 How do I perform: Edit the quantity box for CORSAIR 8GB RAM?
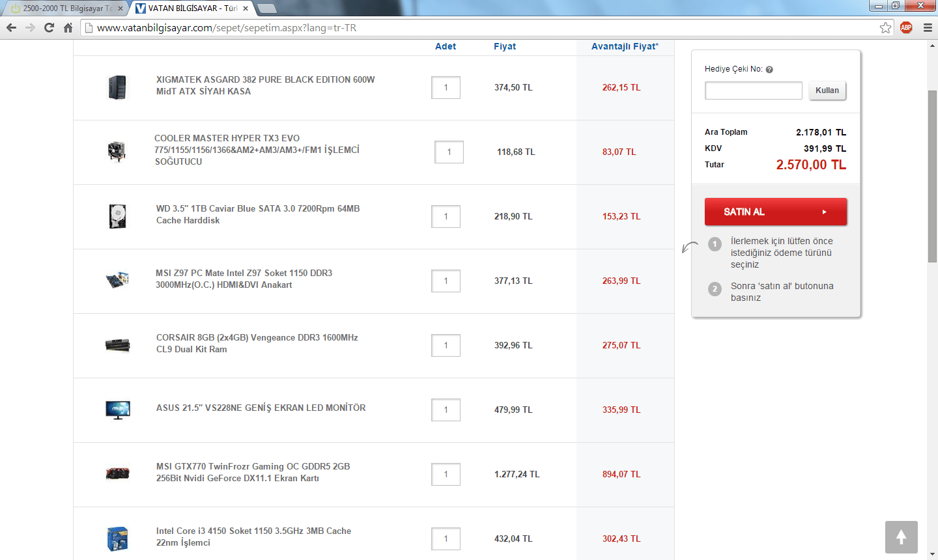(446, 345)
